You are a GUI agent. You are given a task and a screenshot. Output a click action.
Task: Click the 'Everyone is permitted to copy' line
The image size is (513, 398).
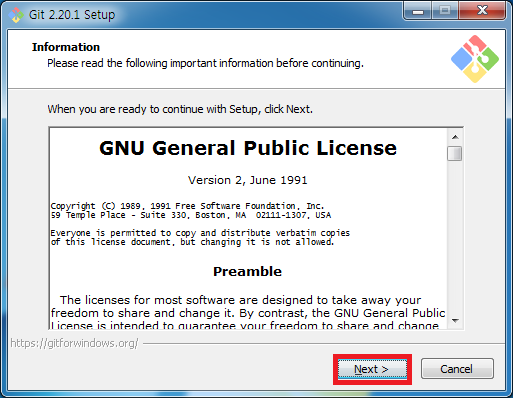point(200,233)
